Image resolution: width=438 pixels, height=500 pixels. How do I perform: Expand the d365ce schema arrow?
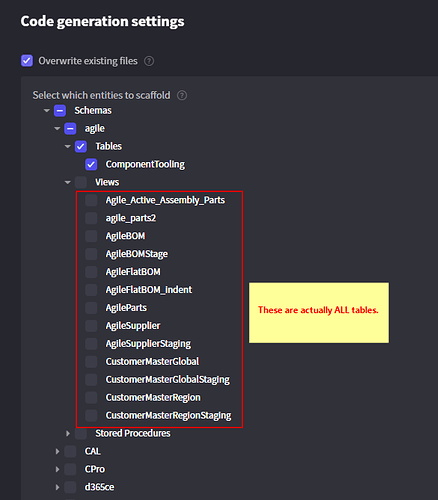point(57,487)
